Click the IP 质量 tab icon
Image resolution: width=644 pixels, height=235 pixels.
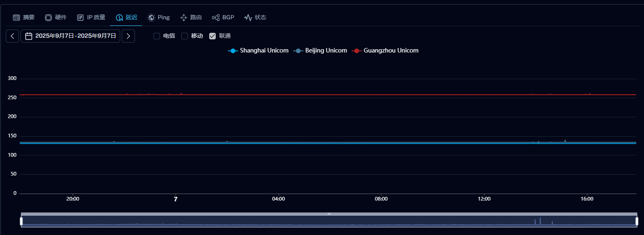click(x=80, y=18)
